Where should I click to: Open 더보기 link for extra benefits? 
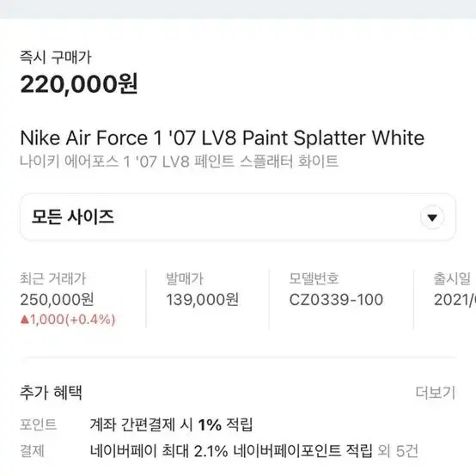tap(436, 393)
